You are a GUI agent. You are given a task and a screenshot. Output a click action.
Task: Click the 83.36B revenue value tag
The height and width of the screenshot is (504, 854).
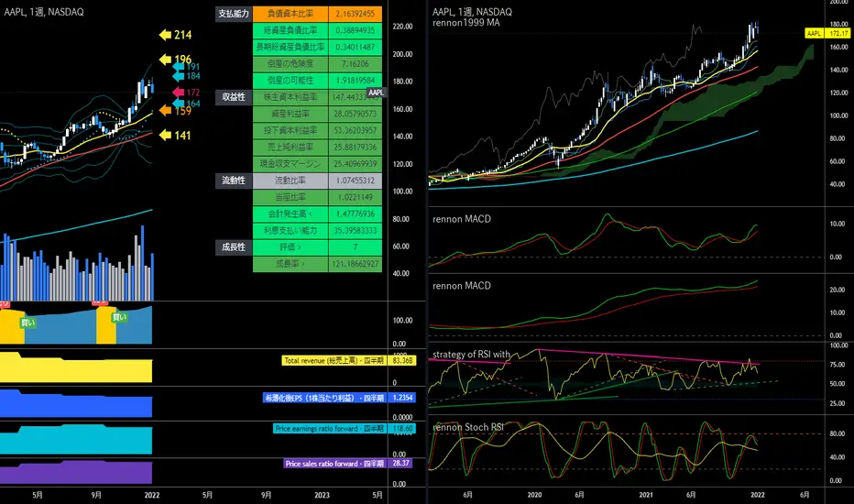pyautogui.click(x=402, y=361)
